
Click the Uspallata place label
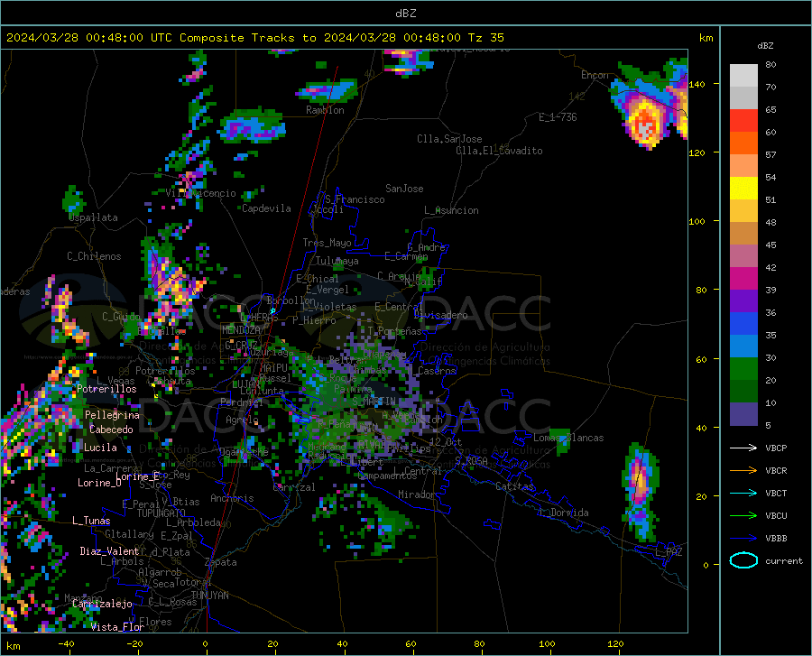[93, 217]
